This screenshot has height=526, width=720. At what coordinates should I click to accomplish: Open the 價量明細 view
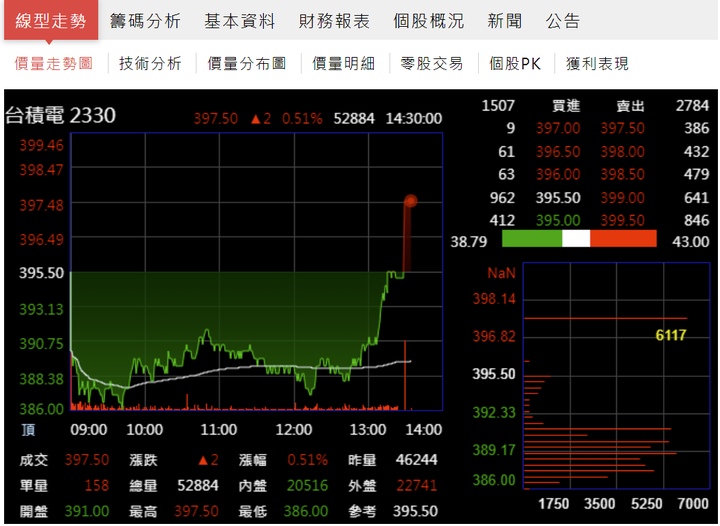[344, 63]
